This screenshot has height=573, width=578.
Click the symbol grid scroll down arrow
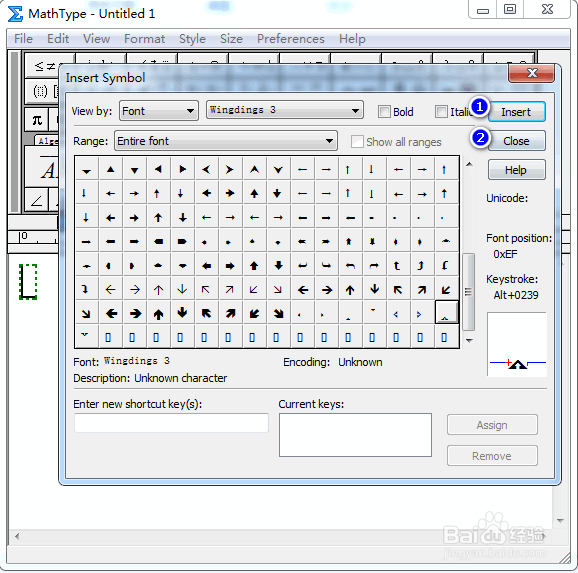coord(469,340)
